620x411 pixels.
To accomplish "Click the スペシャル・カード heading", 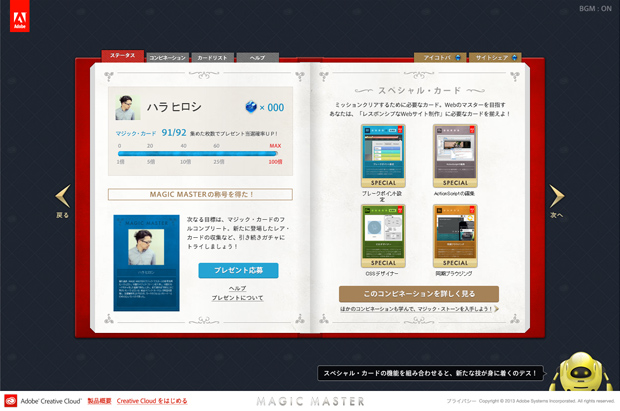I will [419, 91].
